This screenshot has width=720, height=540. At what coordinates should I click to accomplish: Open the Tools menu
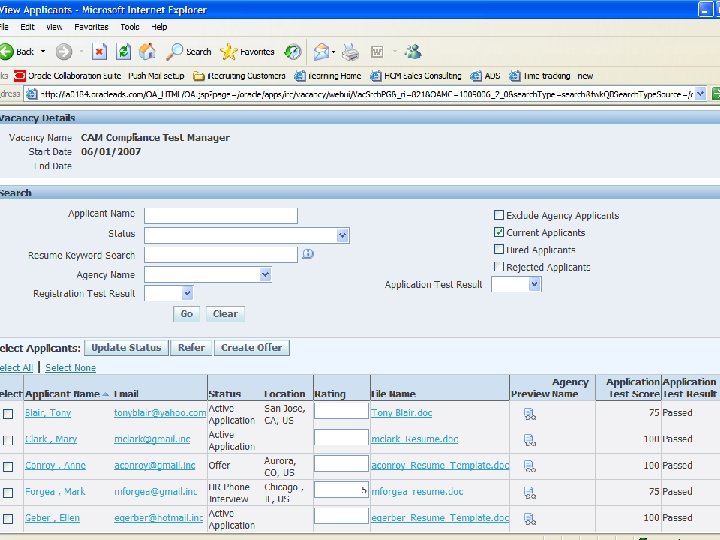coord(130,27)
